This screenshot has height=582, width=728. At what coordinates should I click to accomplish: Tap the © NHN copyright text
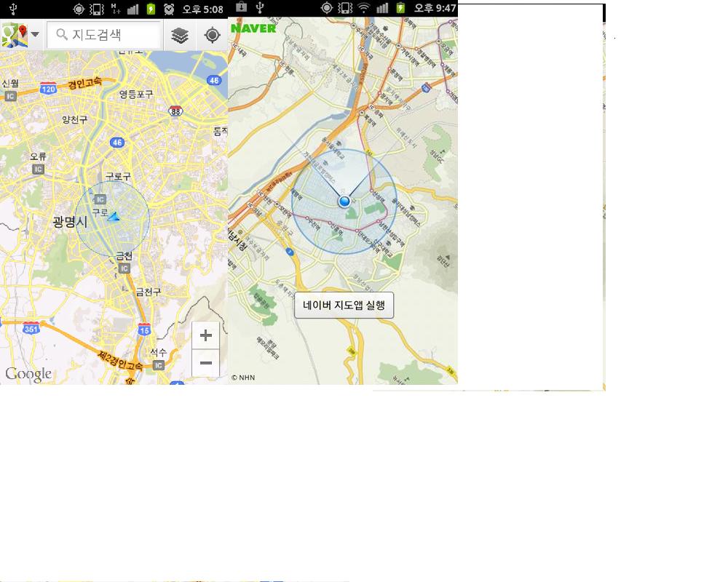click(x=243, y=378)
